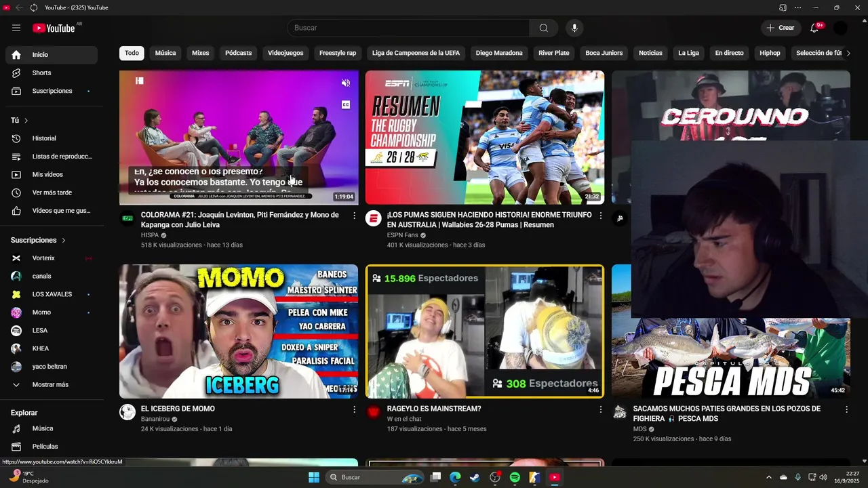
Task: Reload the page with refresh icon
Action: coord(33,7)
